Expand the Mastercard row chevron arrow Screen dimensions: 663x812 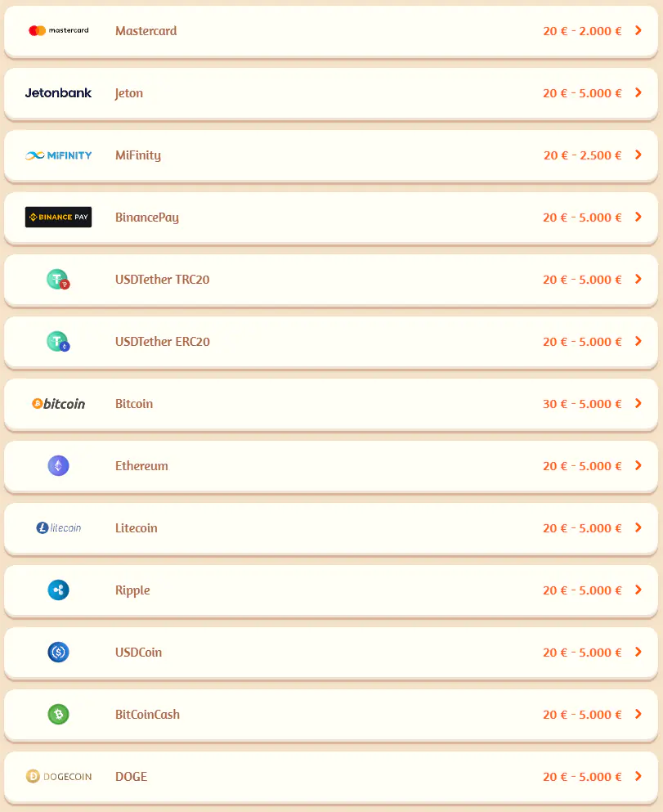click(638, 31)
